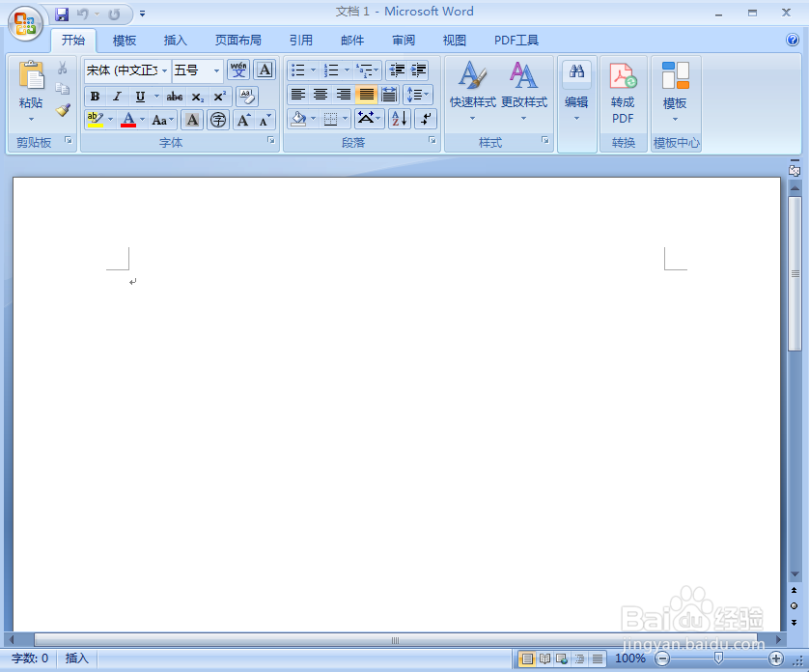Open the 模板 center button
The height and width of the screenshot is (672, 809).
[675, 93]
